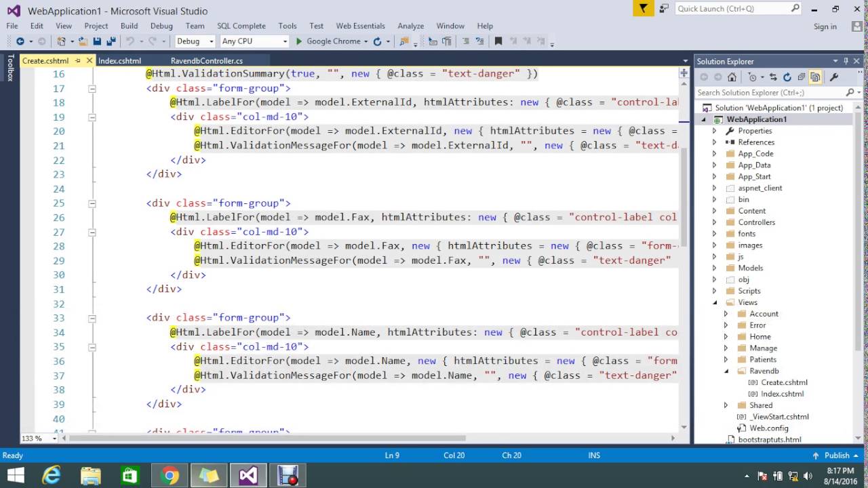Open the Web Essentials menu
This screenshot has width=868, height=488.
360,26
